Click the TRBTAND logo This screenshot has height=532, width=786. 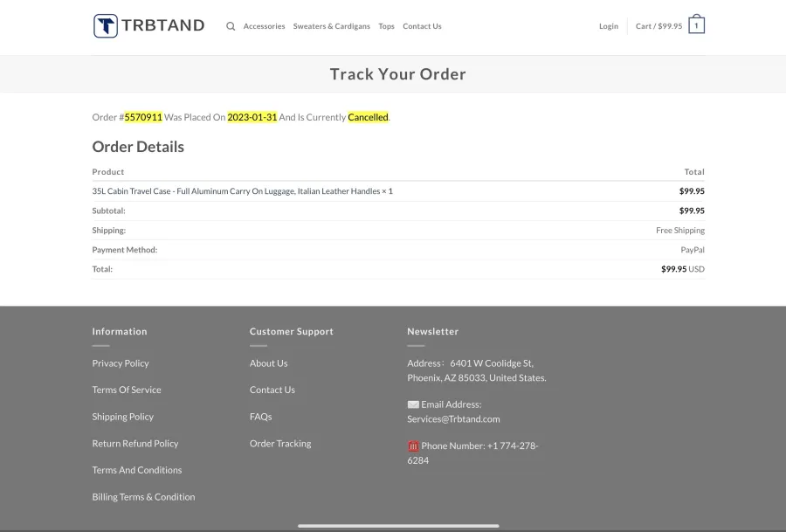click(x=148, y=25)
